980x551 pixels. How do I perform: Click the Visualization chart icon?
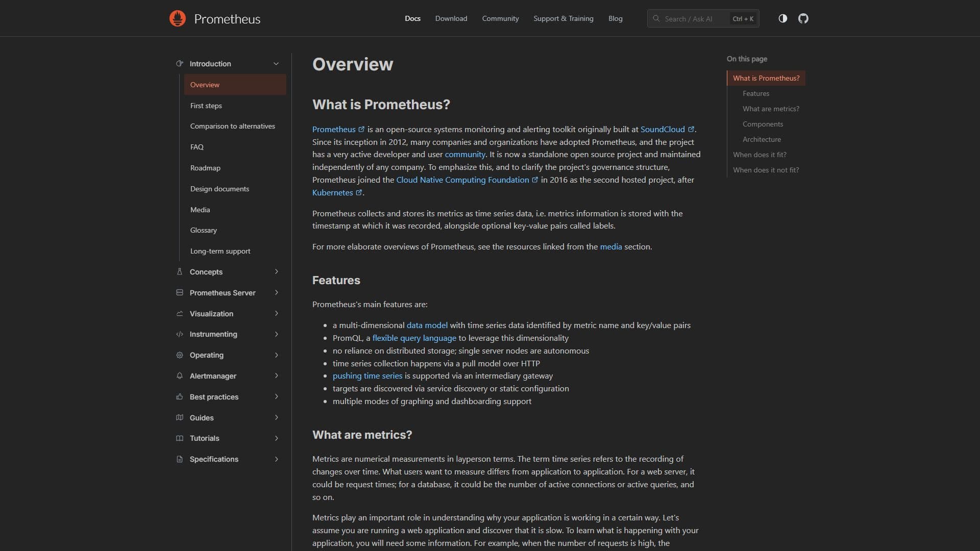click(x=180, y=314)
